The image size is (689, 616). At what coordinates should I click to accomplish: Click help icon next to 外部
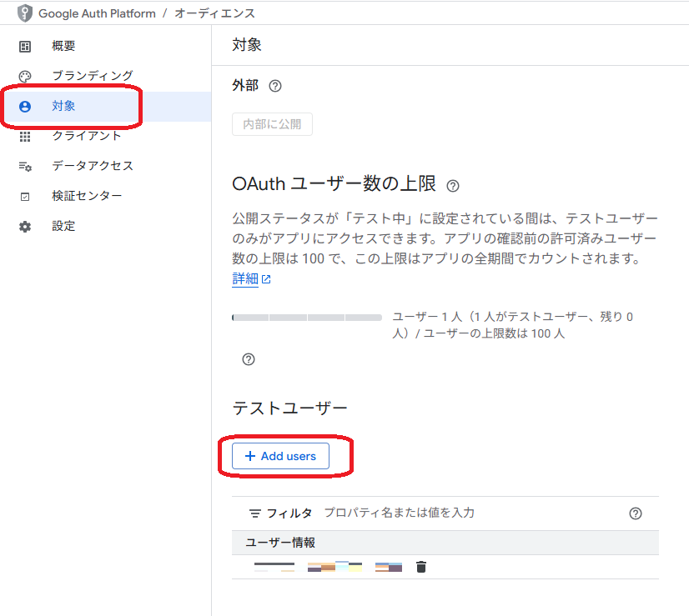(x=275, y=86)
